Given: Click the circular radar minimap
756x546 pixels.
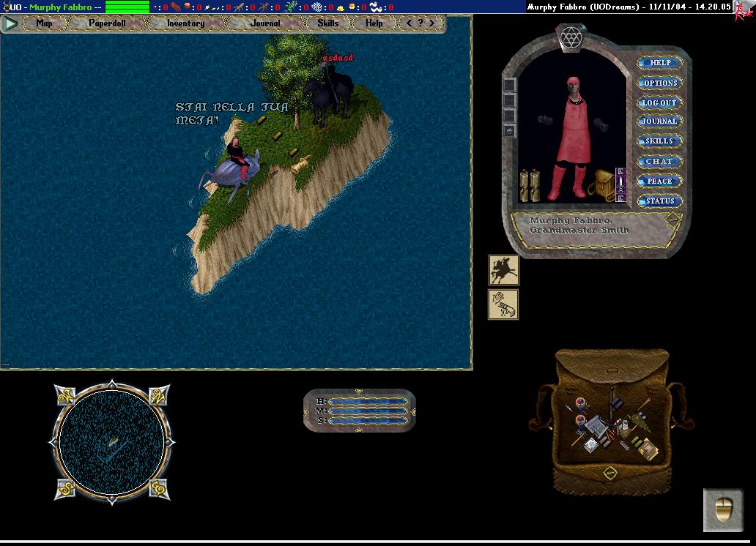Looking at the screenshot, I should [x=111, y=441].
